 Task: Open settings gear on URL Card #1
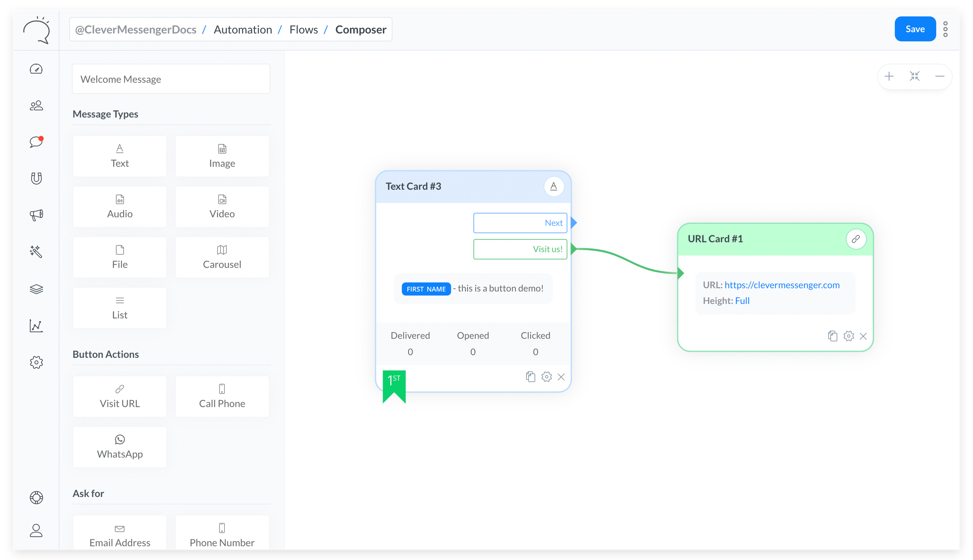[848, 336]
